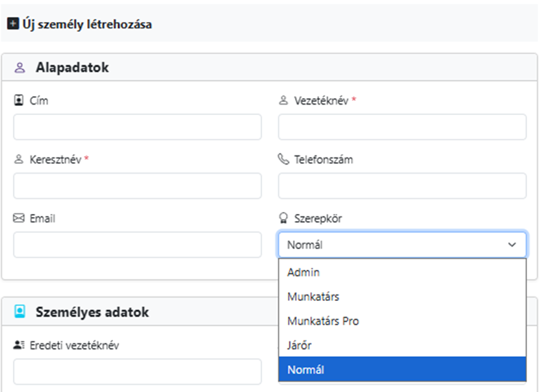
Task: Click the Cím field's portrait icon
Action: (19, 101)
